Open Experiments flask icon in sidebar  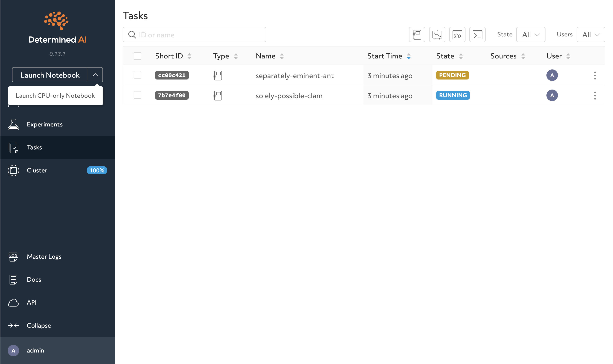click(13, 124)
